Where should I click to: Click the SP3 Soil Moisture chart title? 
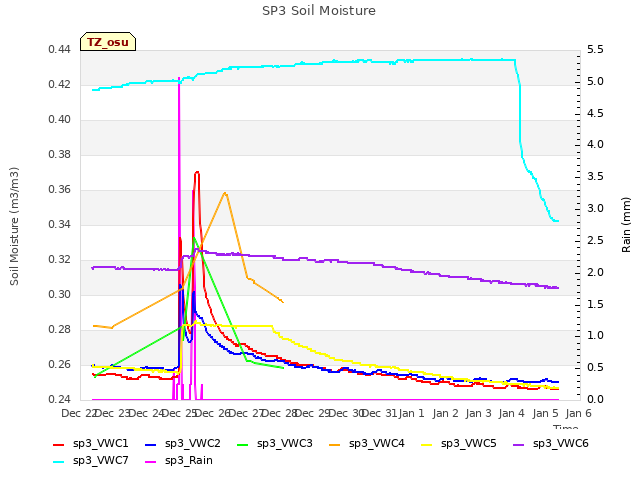(x=319, y=11)
